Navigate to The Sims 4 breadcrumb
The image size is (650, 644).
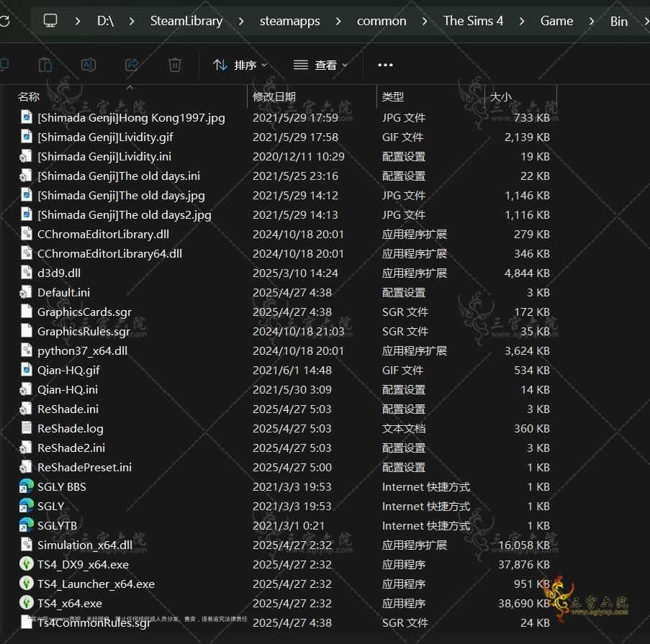pos(473,21)
